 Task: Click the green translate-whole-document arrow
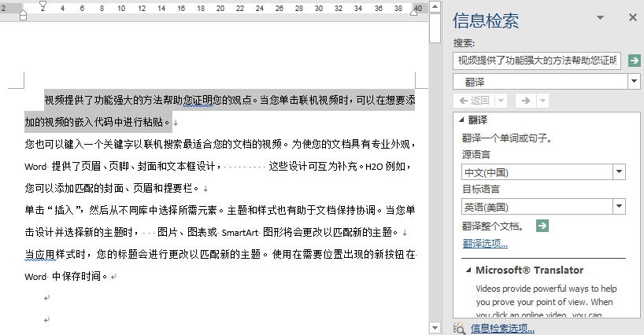pyautogui.click(x=542, y=226)
